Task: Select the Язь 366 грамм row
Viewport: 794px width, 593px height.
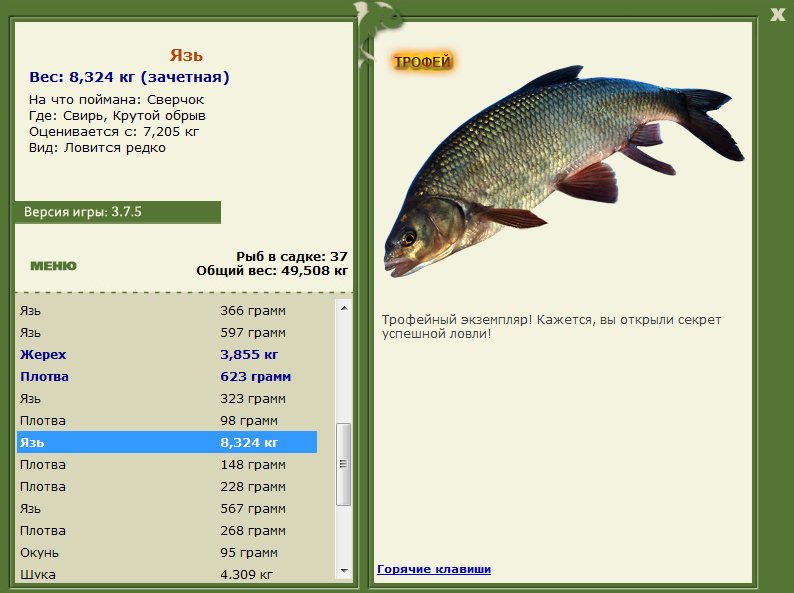Action: [x=167, y=310]
